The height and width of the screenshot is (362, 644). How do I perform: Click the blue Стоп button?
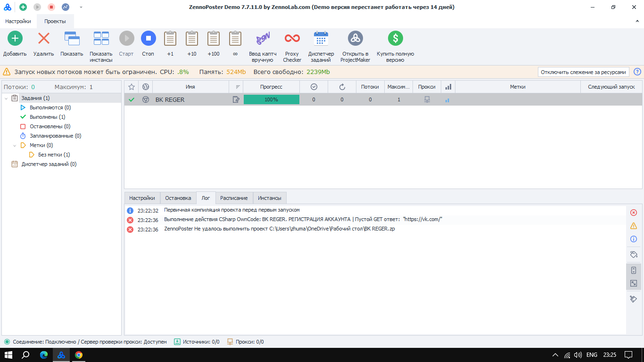[148, 38]
